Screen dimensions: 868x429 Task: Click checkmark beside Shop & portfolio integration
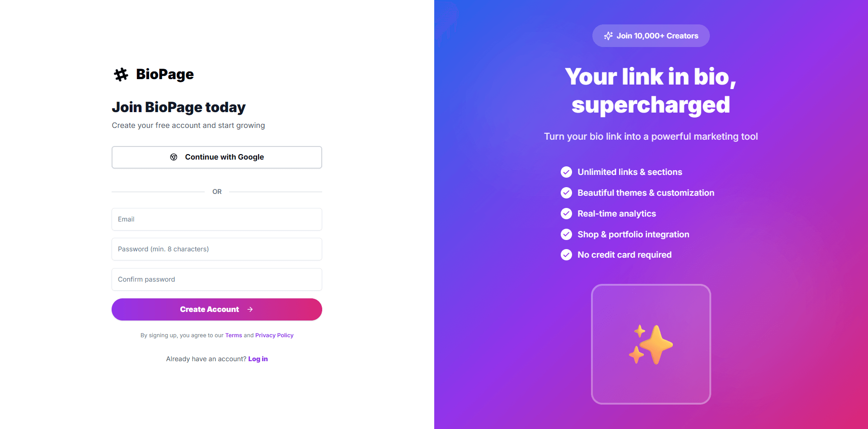pos(566,235)
